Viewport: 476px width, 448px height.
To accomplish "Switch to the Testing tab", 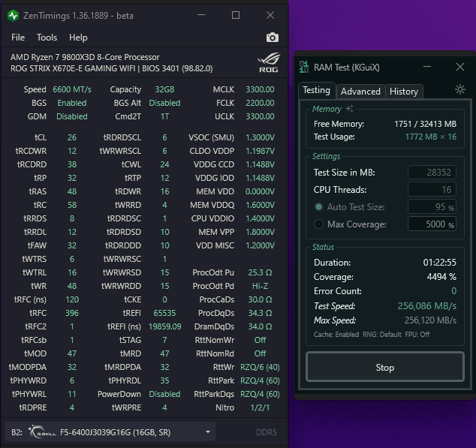I will tap(317, 90).
